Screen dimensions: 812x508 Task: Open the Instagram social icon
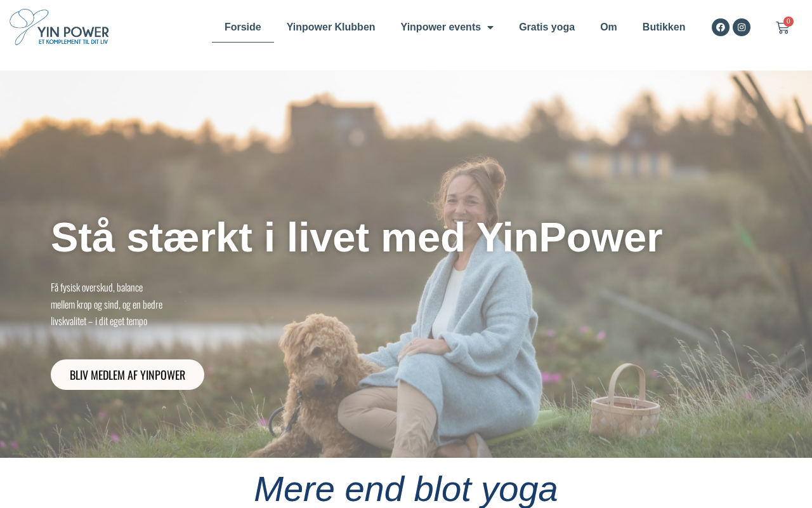click(x=742, y=27)
